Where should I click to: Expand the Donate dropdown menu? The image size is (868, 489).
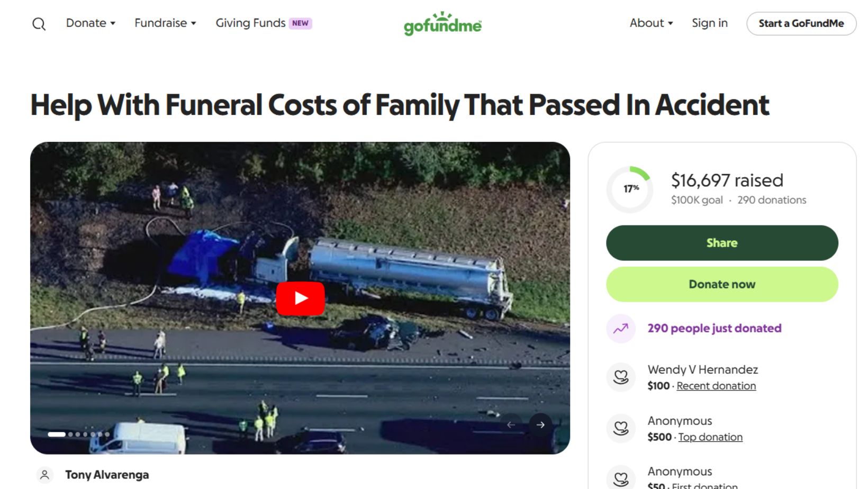point(91,23)
